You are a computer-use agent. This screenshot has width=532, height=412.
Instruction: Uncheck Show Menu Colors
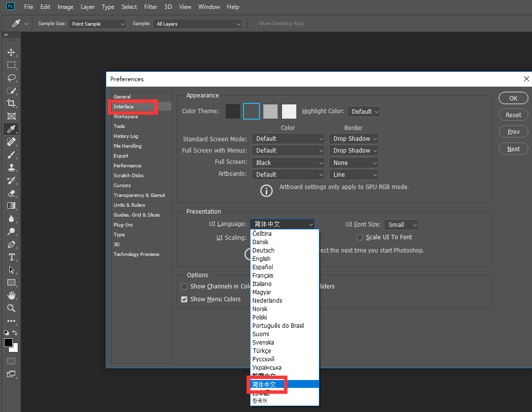click(x=184, y=299)
